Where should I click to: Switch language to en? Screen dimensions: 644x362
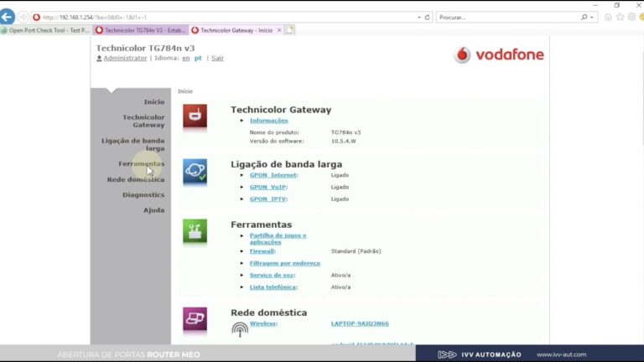[x=186, y=59]
